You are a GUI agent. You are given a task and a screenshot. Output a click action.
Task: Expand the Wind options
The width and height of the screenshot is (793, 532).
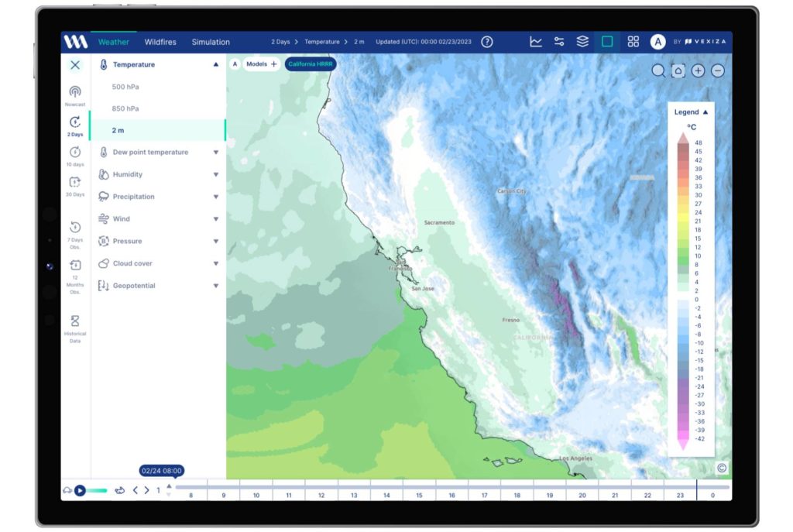click(215, 219)
